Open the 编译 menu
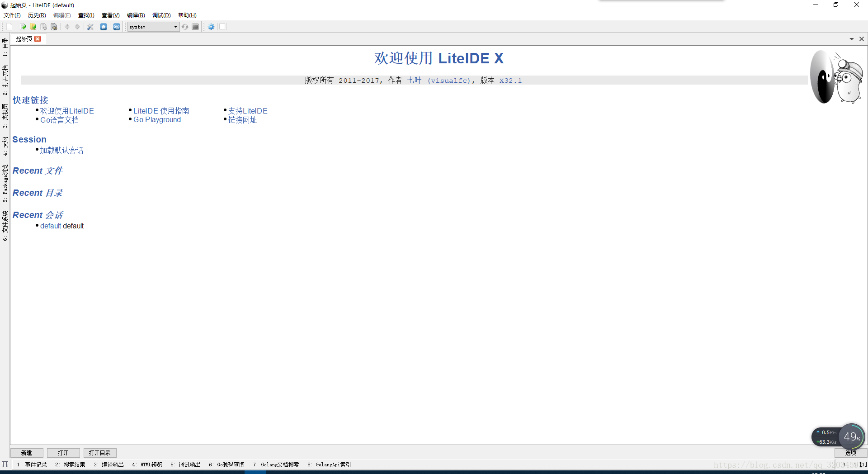Screen dimensions: 868x474 point(136,15)
